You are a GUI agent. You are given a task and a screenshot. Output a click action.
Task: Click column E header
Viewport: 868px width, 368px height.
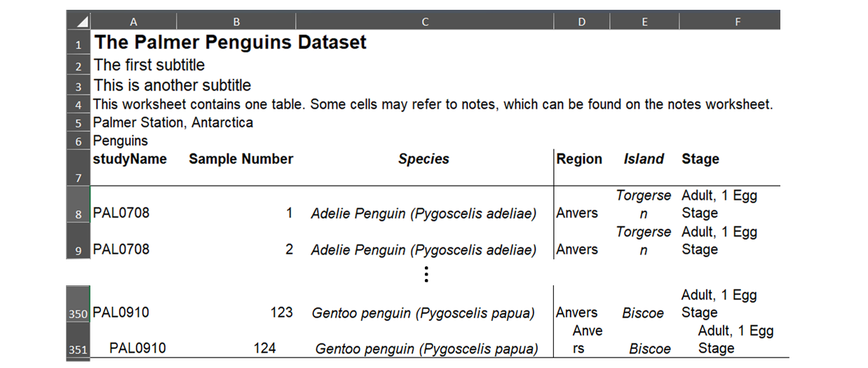644,22
